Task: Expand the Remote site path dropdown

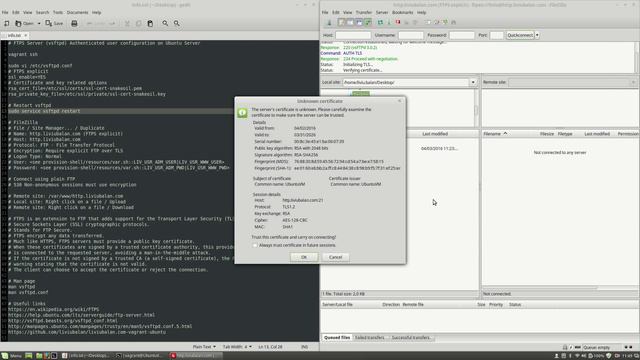Action: (633, 82)
